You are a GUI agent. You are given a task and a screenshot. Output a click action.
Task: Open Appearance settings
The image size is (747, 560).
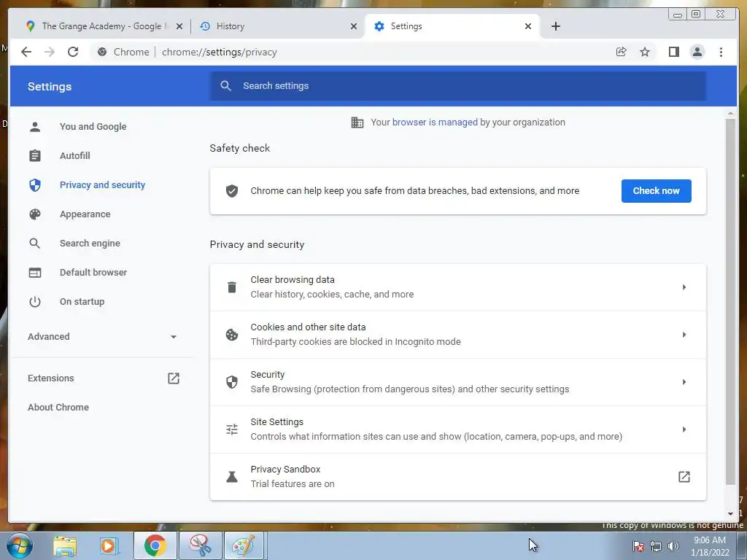point(85,214)
